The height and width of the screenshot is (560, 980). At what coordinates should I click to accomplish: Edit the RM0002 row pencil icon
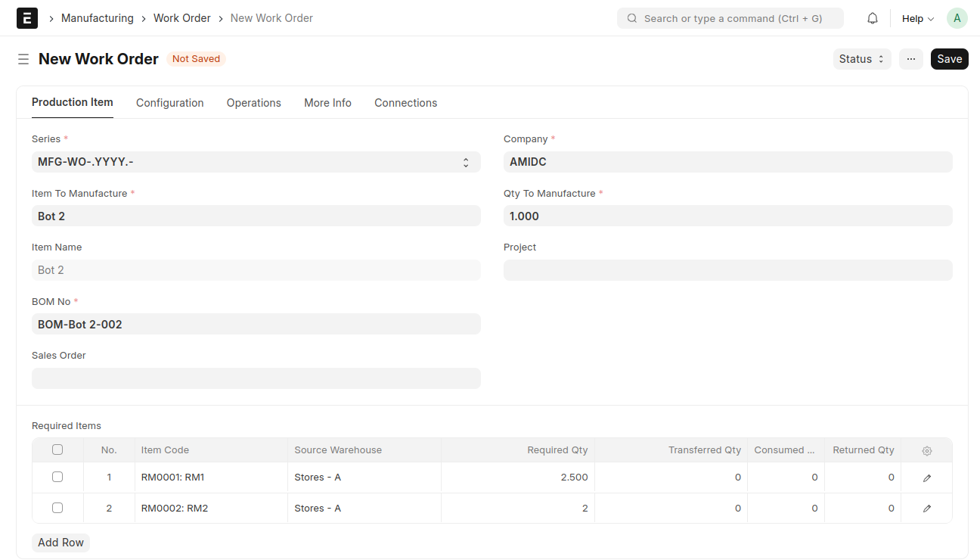(x=926, y=509)
